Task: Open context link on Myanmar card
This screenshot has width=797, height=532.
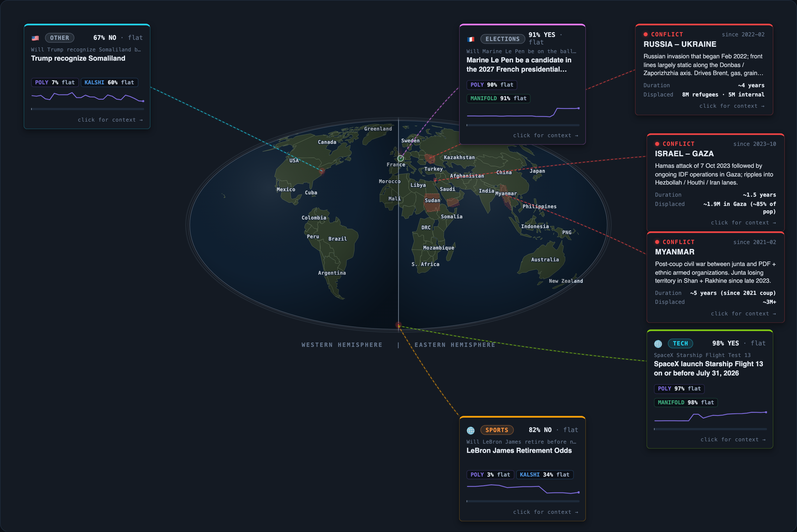Action: (743, 313)
